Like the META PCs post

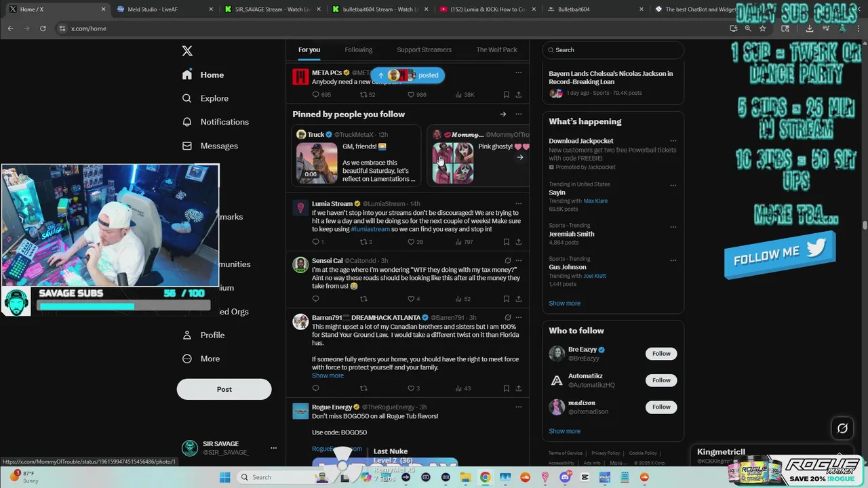[411, 95]
